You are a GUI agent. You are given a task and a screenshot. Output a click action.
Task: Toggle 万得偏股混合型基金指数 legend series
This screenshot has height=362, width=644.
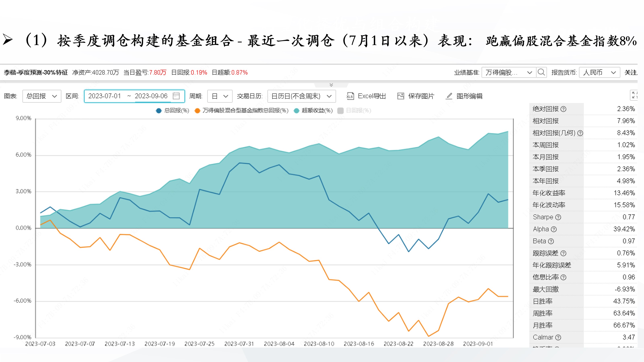click(x=242, y=111)
